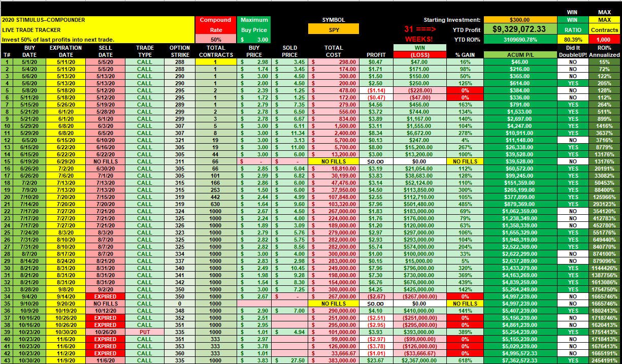Select the EXPIRED sell date in row 34

coord(106,296)
